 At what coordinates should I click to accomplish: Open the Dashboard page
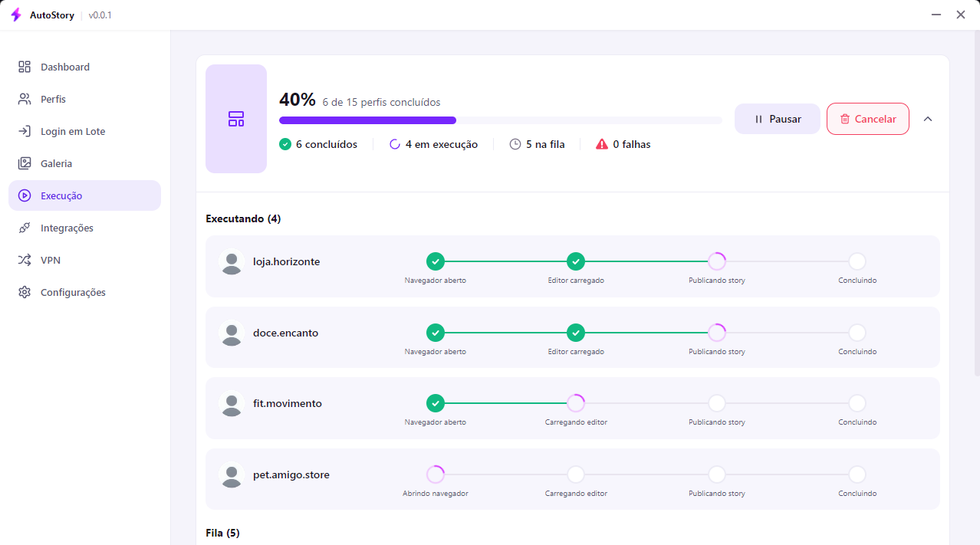[84, 67]
